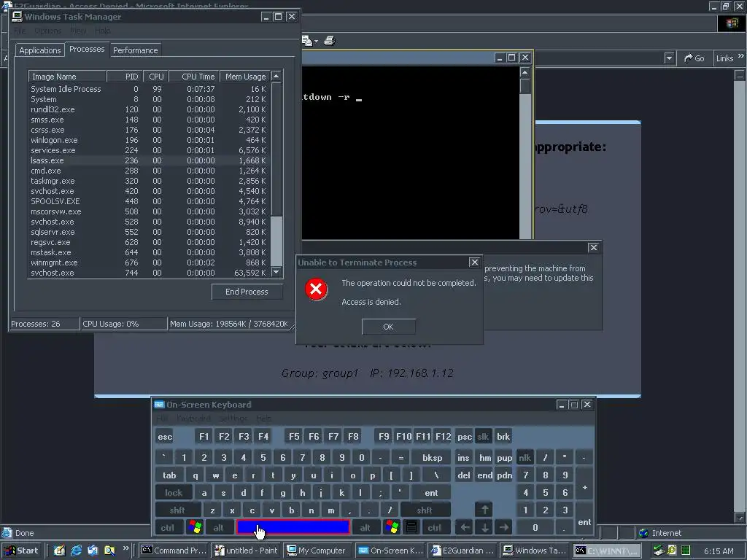747x560 pixels.
Task: Click the Internet Explorer Windows logo throbber
Action: pos(732,23)
